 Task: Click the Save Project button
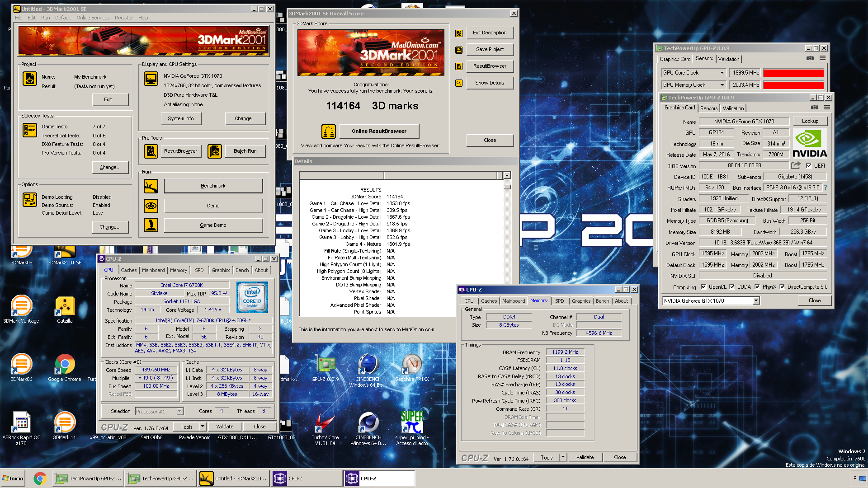pyautogui.click(x=490, y=50)
